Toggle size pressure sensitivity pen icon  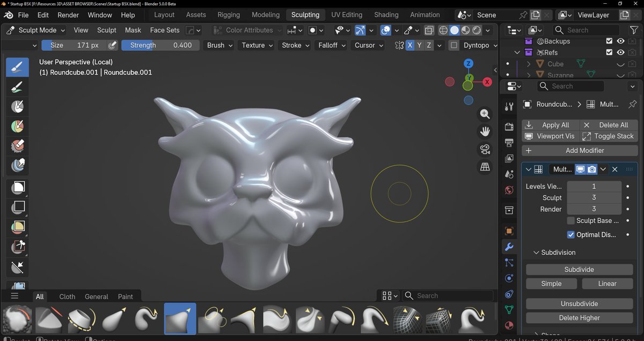pyautogui.click(x=112, y=45)
